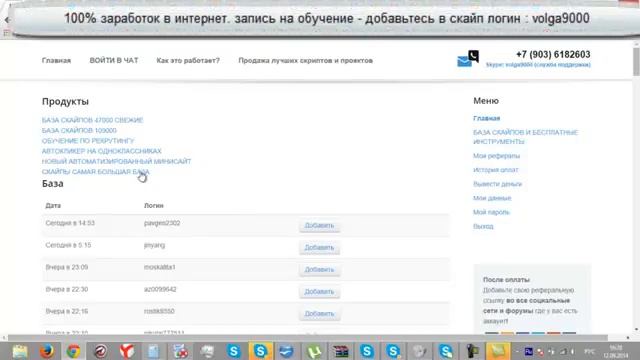This screenshot has width=640, height=360.
Task: Click the mail and phone contact icon
Action: (x=468, y=58)
